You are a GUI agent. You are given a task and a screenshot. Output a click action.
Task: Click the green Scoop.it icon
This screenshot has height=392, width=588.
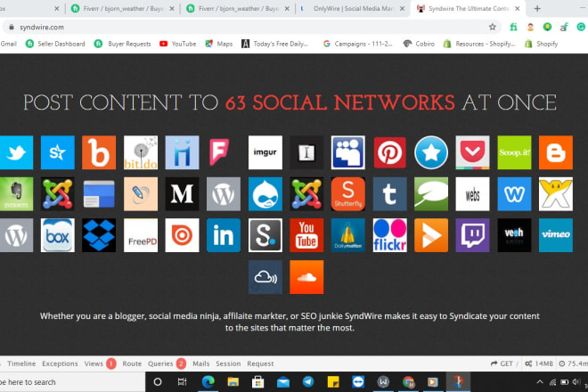coord(514,152)
